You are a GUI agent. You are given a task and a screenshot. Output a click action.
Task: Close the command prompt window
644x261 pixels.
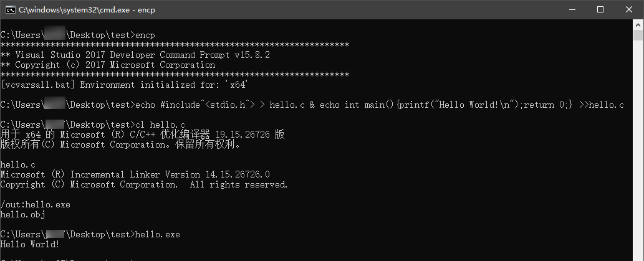tap(629, 9)
